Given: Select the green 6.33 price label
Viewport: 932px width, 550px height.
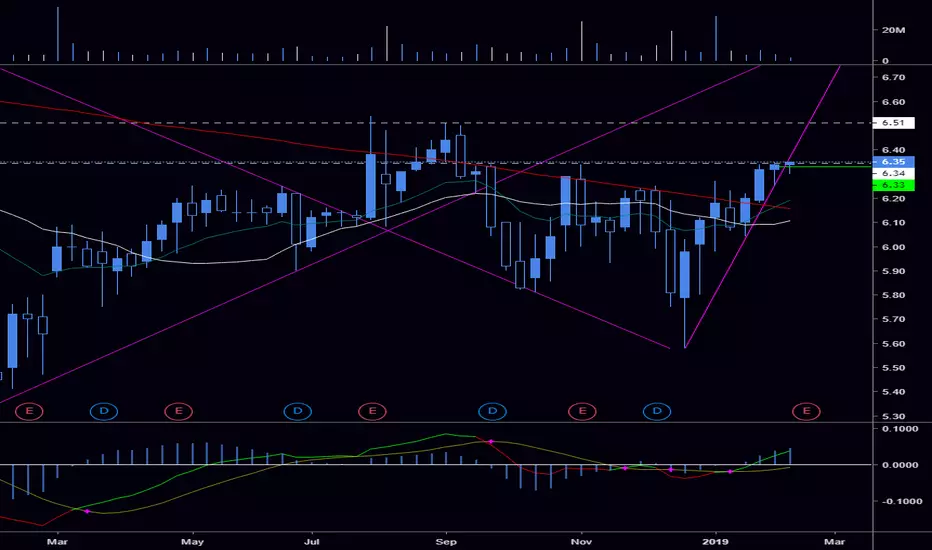Looking at the screenshot, I should [893, 185].
